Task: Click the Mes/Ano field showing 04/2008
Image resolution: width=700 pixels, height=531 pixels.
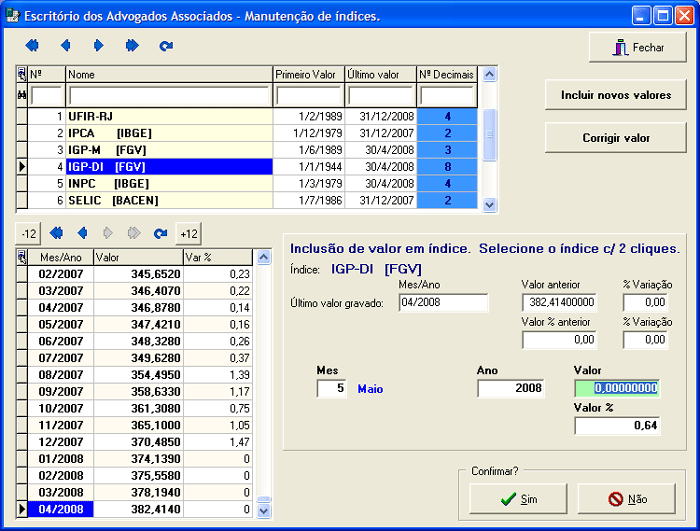Action: pyautogui.click(x=443, y=302)
